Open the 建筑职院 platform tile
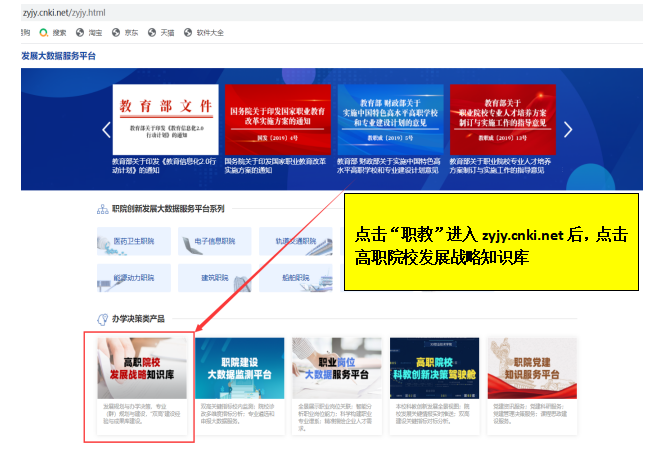The image size is (660, 465). 215,278
